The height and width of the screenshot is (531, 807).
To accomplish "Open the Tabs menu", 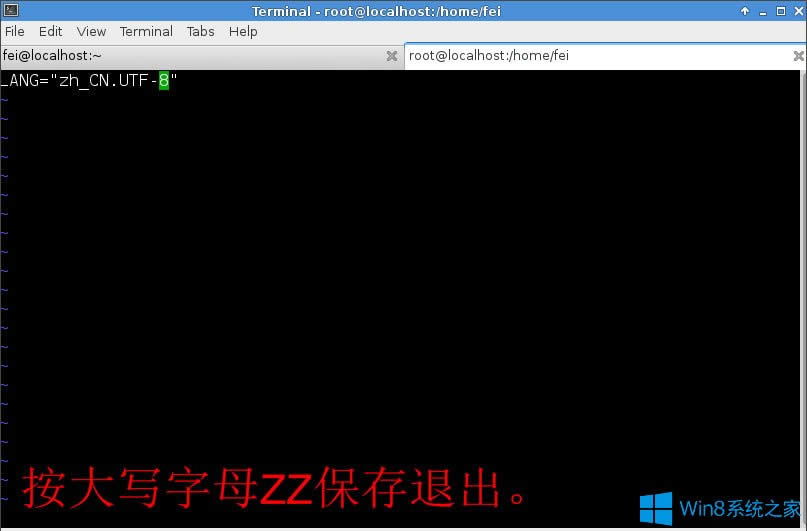I will point(200,31).
